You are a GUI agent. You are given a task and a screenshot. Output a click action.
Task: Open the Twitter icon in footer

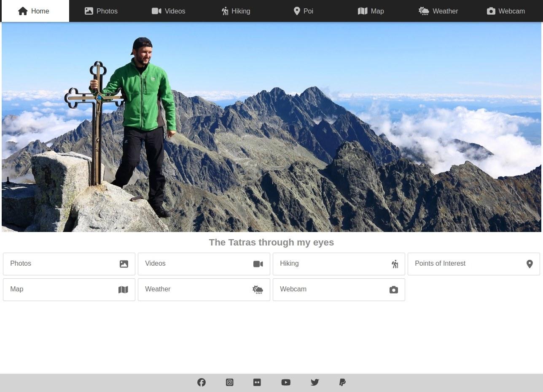coord(315,382)
